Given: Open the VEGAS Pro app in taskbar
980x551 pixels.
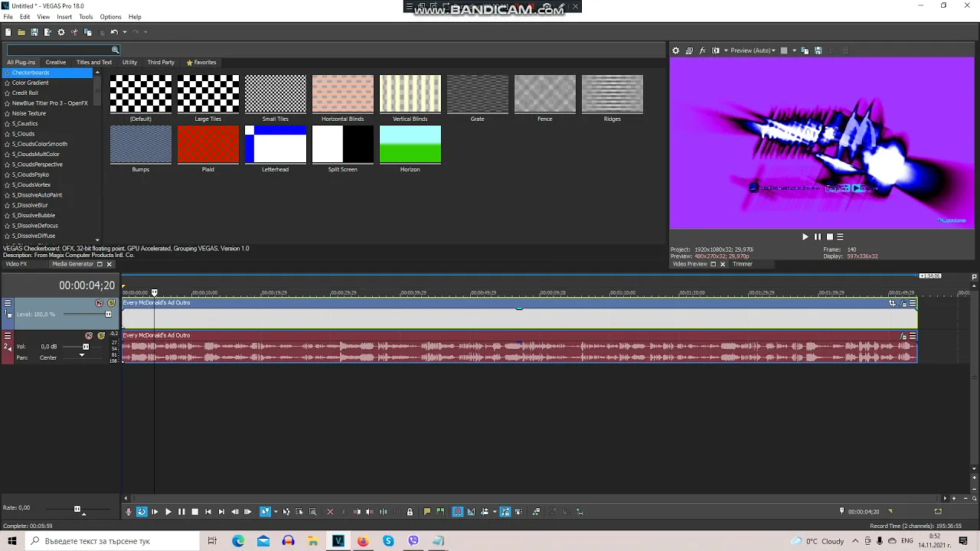Looking at the screenshot, I should 338,541.
